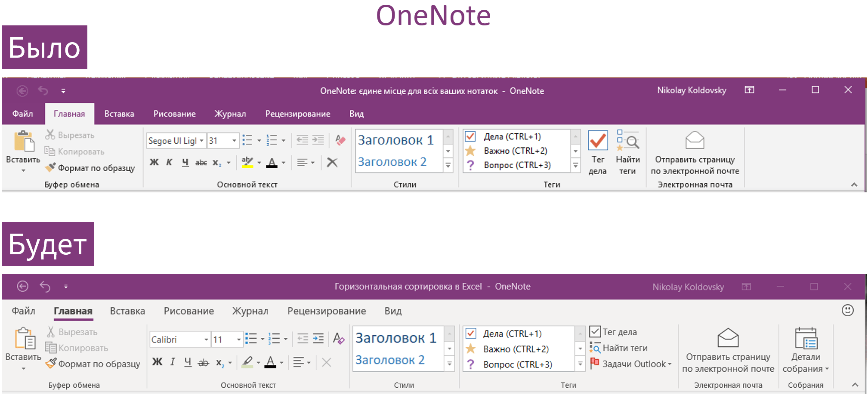The width and height of the screenshot is (868, 395).
Task: Increase indent in the Было ribbon
Action: click(318, 140)
